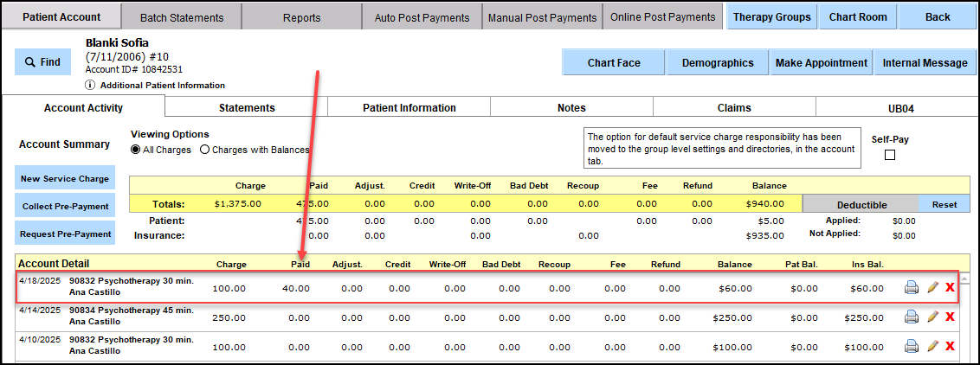This screenshot has height=365, width=980.
Task: Go to the Batch Statements tab
Action: tap(181, 17)
